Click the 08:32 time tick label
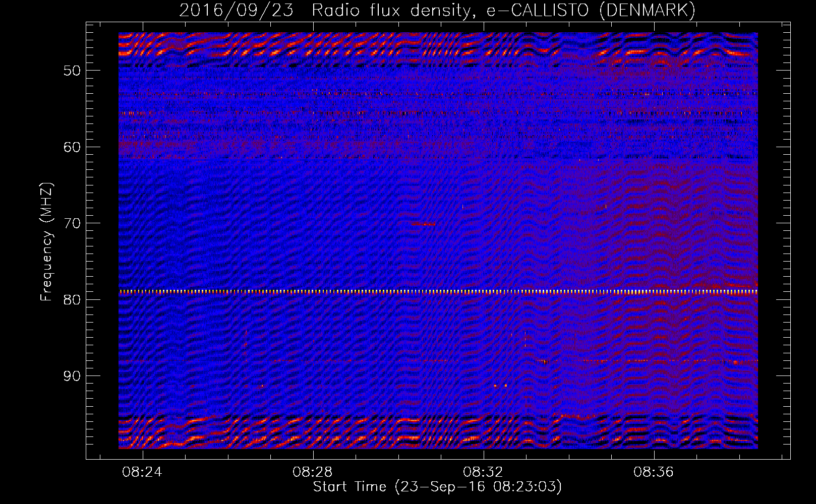 click(483, 472)
